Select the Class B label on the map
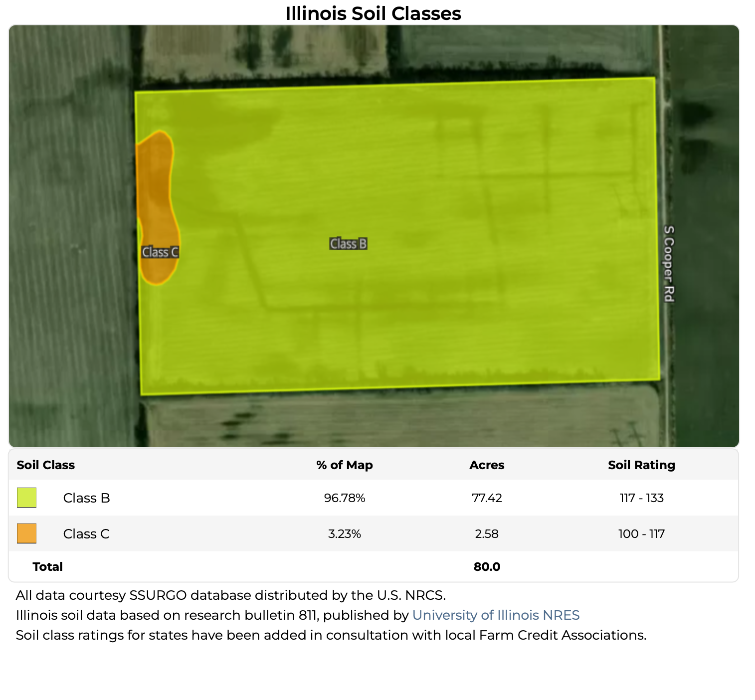 348,244
